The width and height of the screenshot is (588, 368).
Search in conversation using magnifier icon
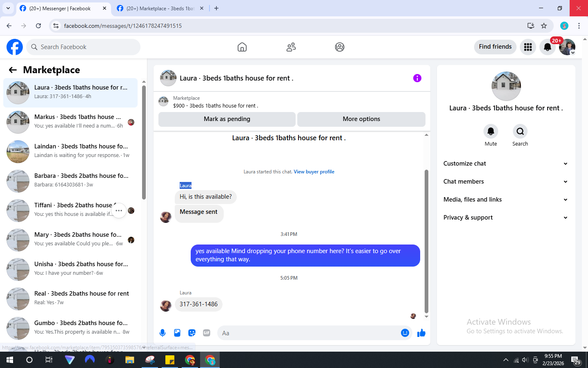(520, 131)
